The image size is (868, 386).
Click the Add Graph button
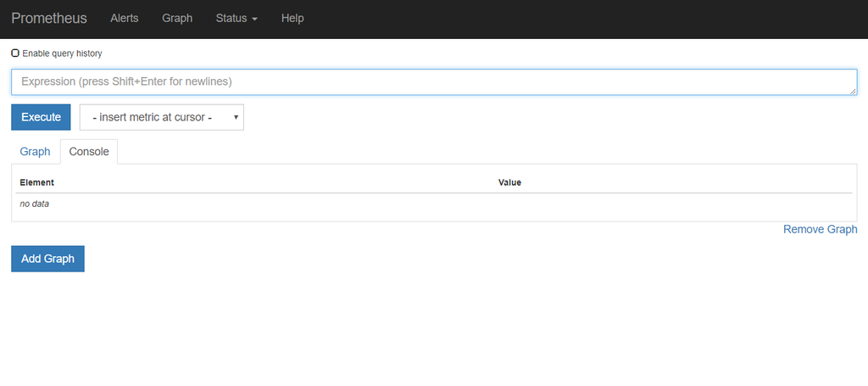pos(47,259)
